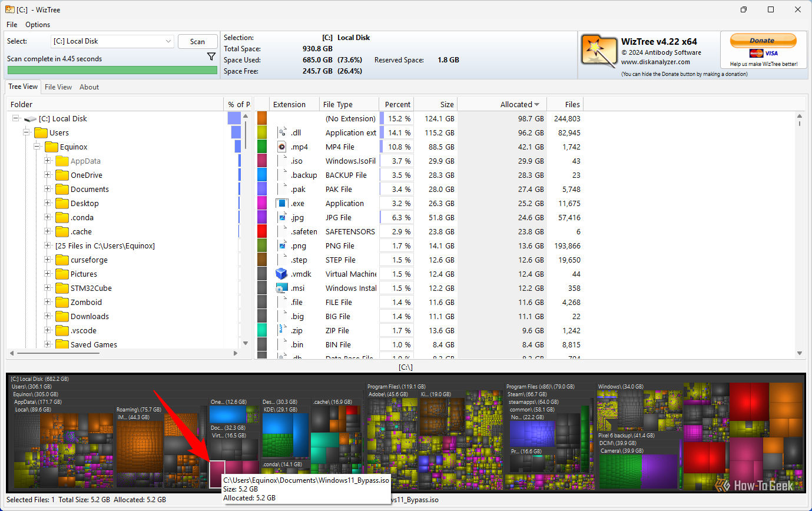Open the www.diskanalyzer.com link

coord(655,62)
